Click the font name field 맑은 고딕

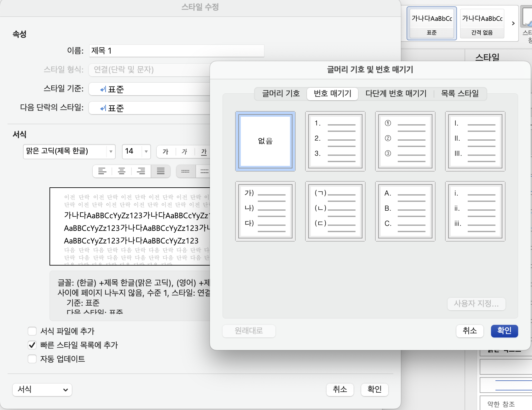(x=65, y=152)
